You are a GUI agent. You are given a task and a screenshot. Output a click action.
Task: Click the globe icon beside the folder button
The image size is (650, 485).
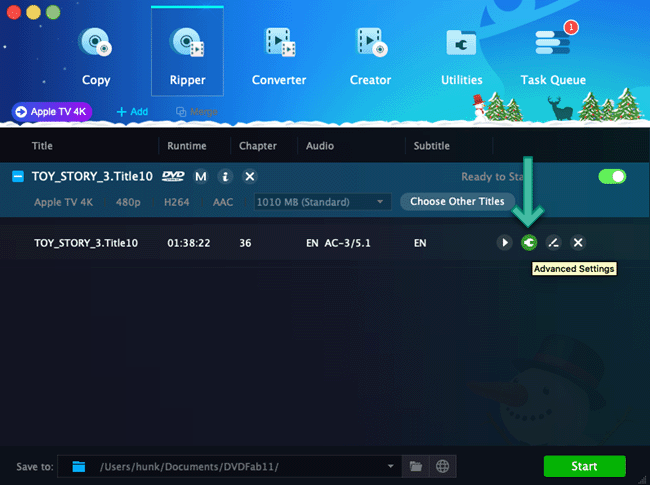[442, 466]
